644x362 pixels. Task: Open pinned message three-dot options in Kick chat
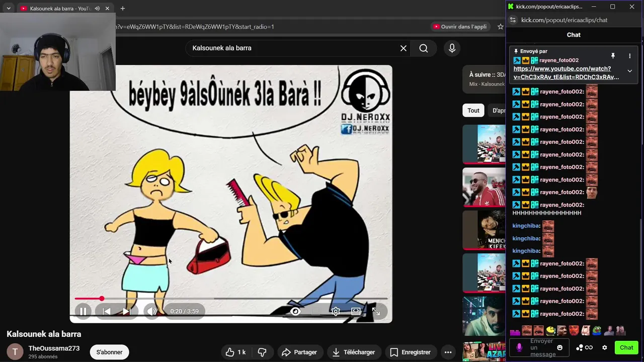629,56
